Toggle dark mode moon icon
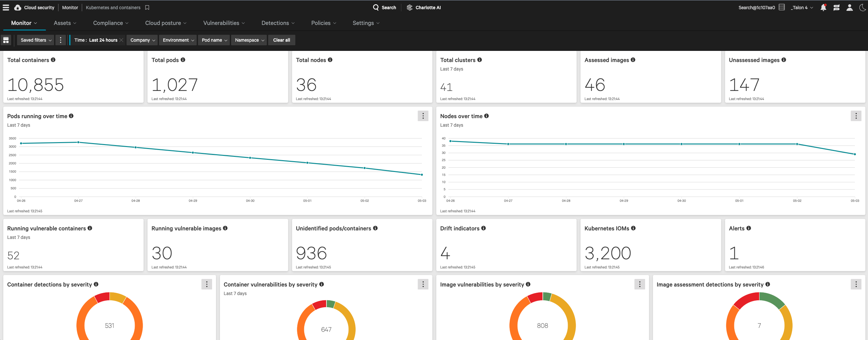This screenshot has width=868, height=340. click(863, 8)
